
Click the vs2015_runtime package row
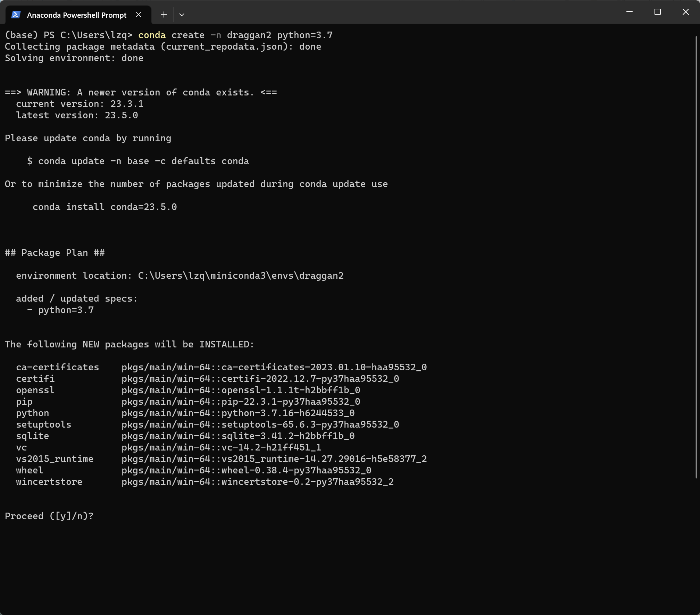click(x=222, y=459)
